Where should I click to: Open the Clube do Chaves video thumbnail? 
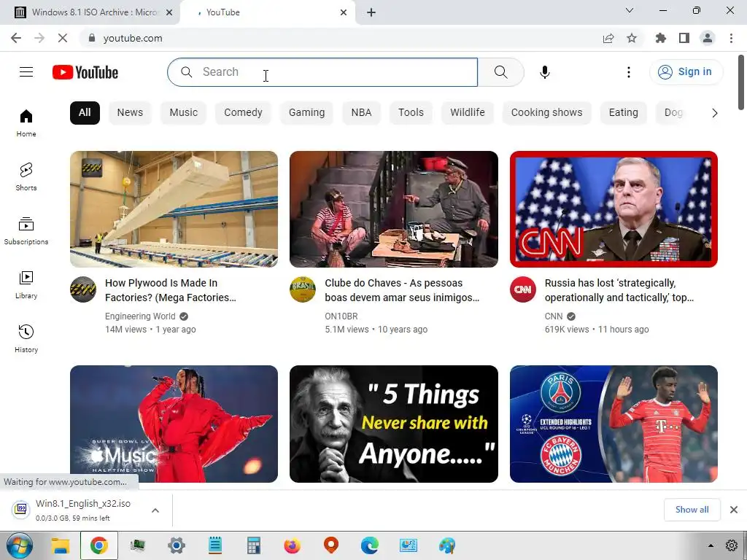[x=393, y=209]
